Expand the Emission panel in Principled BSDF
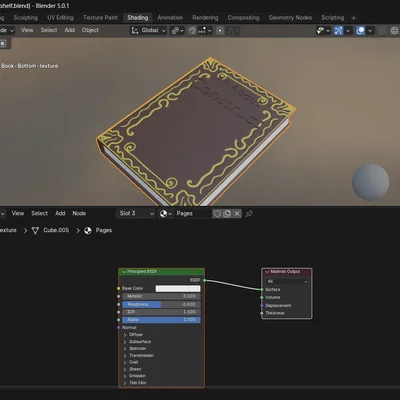Screen dimensions: 400x400 pos(135,376)
